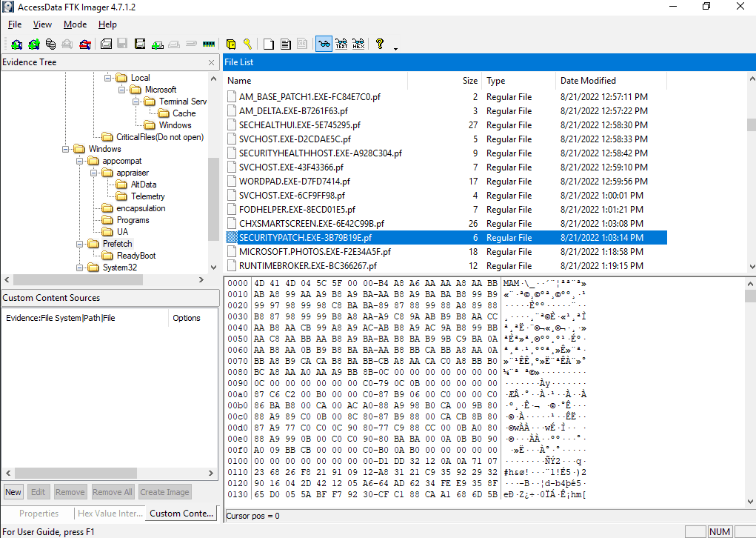
Task: Switch to the Hex Value Interpreter tab
Action: tap(110, 514)
